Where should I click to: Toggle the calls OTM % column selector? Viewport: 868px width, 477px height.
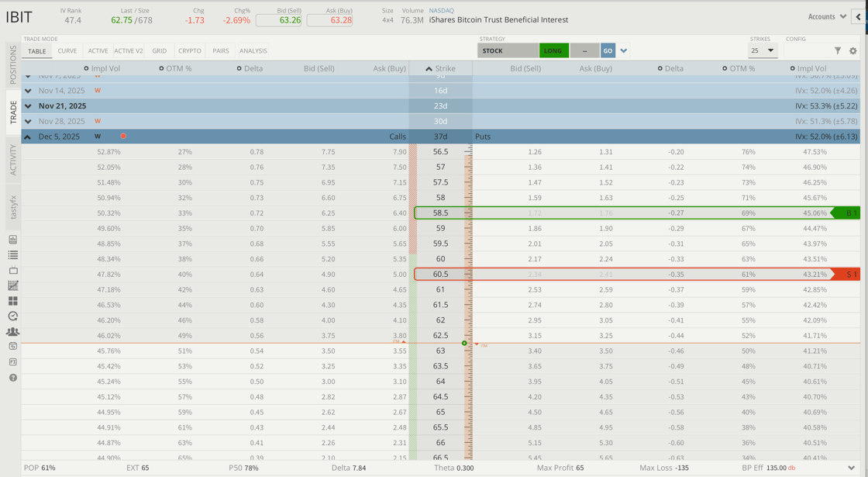coord(161,68)
